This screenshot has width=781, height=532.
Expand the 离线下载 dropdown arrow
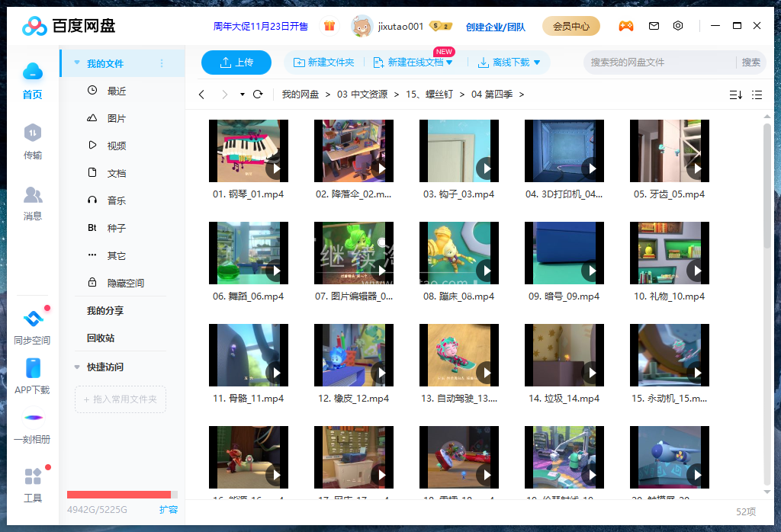537,62
